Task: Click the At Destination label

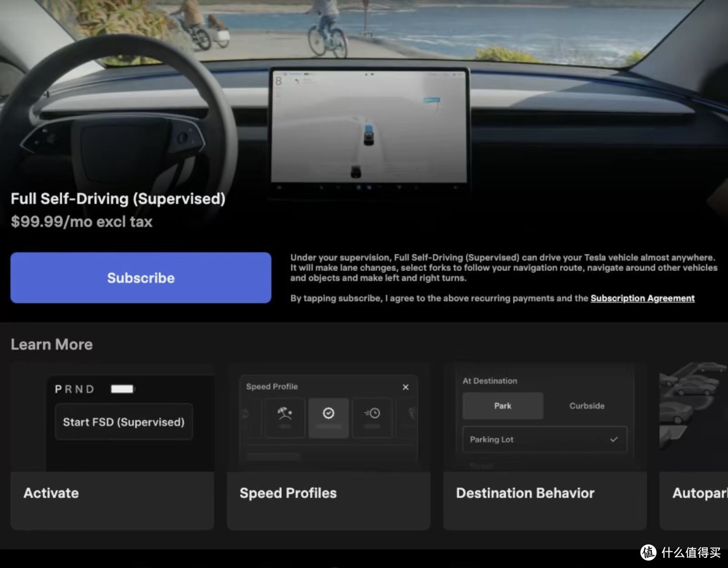Action: coord(490,381)
